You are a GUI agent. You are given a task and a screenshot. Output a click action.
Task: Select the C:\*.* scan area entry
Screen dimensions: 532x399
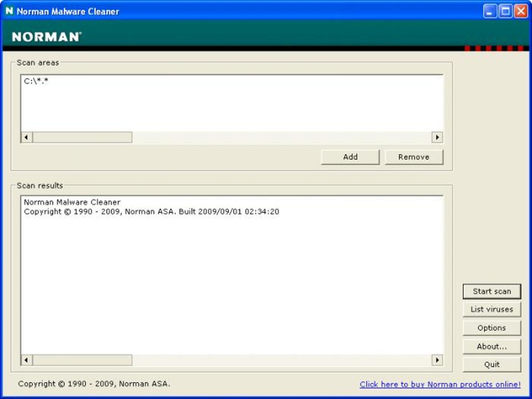(37, 81)
